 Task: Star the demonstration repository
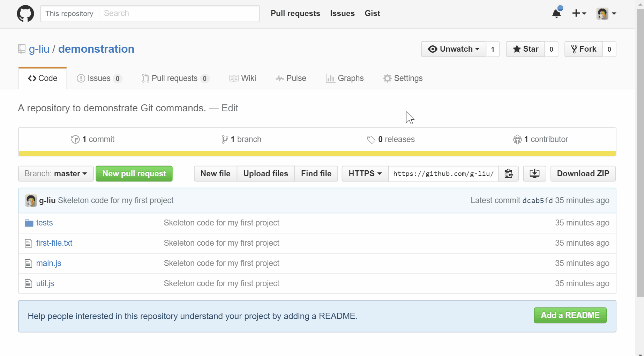(525, 49)
